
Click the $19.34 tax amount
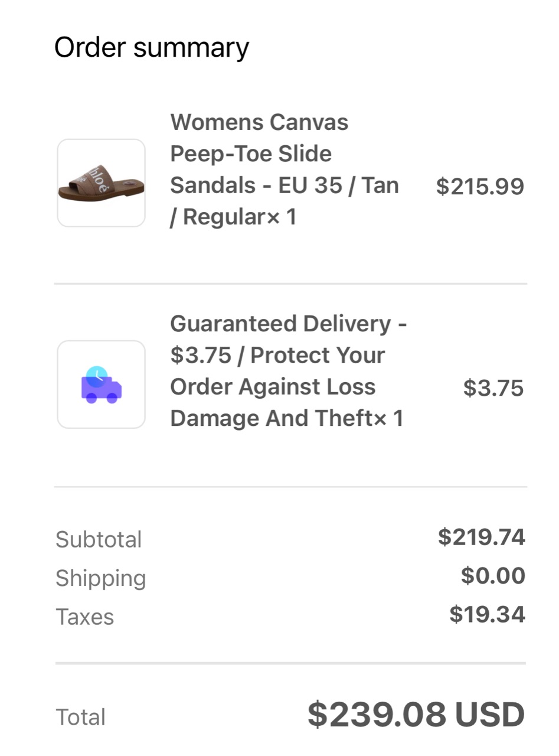(488, 615)
